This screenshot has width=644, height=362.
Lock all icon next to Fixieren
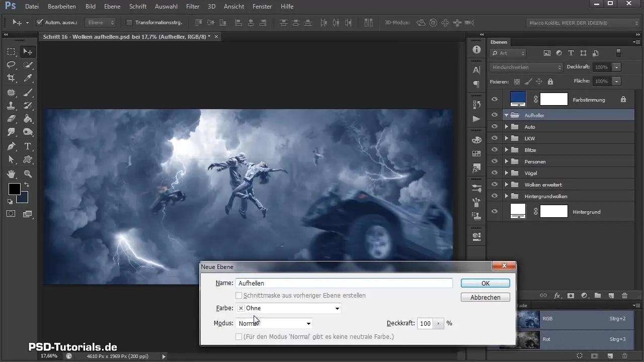click(550, 81)
